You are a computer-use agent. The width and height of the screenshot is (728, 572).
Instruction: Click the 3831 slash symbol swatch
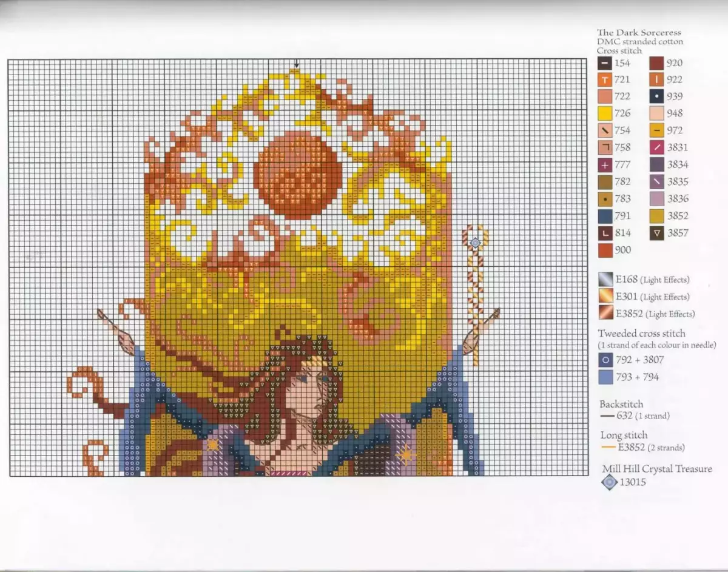tap(658, 147)
